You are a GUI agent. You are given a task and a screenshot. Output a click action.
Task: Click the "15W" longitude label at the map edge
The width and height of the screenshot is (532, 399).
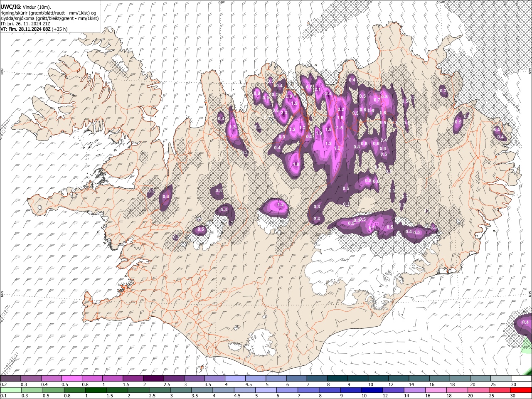pos(440,2)
